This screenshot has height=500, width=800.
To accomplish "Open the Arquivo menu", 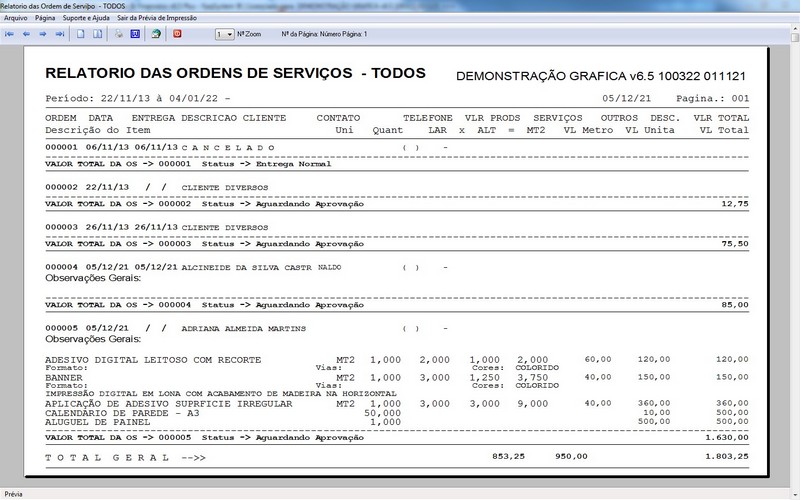I will click(16, 18).
